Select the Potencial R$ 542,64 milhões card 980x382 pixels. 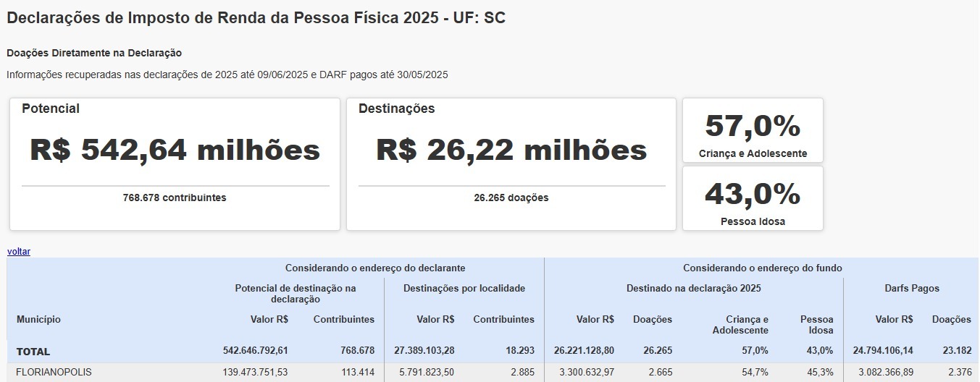pyautogui.click(x=175, y=164)
